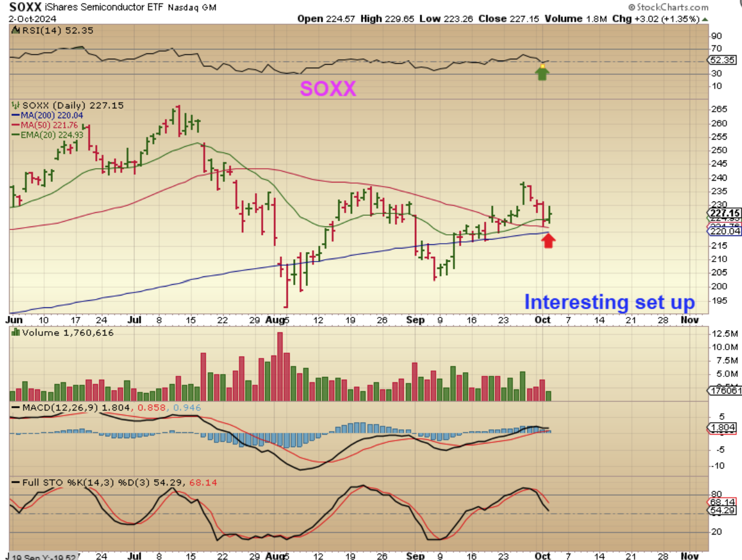Click the 240 price axis label

pyautogui.click(x=718, y=178)
